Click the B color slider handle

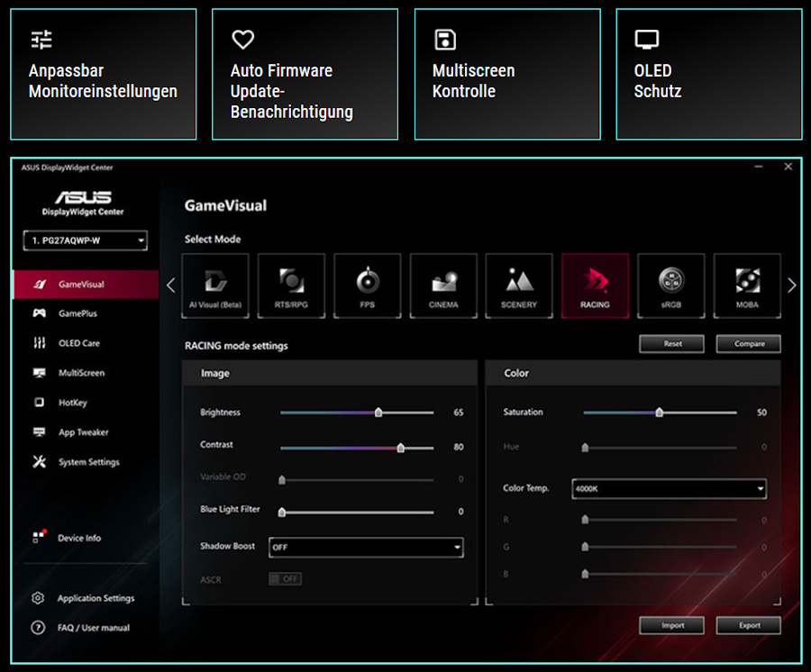(x=585, y=573)
